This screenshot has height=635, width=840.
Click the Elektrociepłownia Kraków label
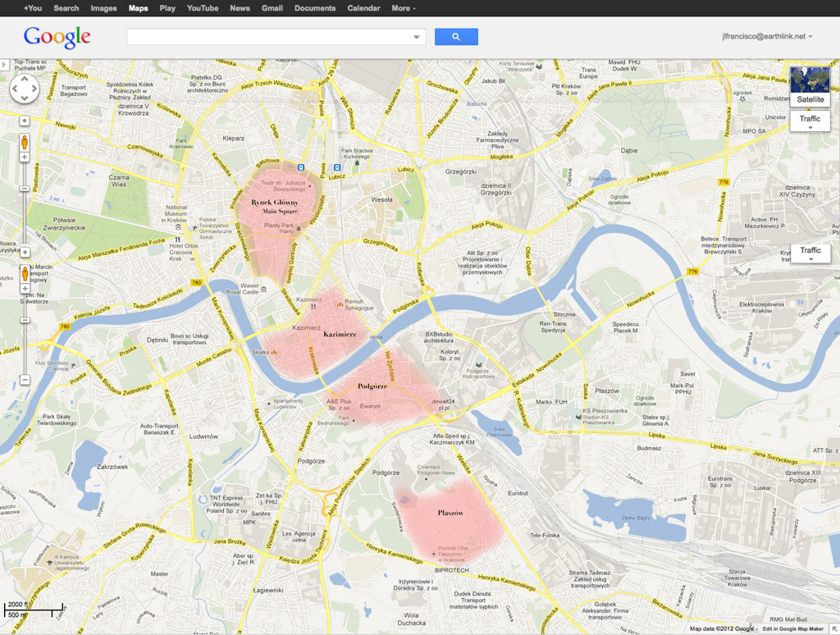click(762, 308)
